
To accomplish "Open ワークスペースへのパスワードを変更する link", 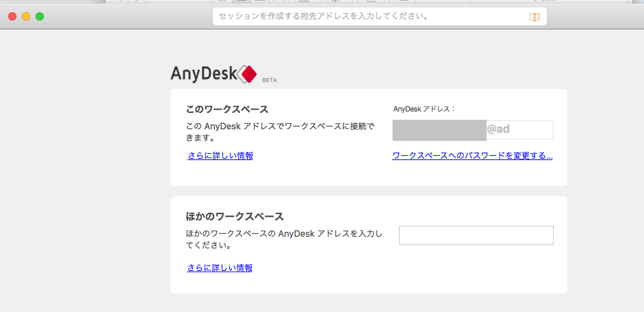I will (x=472, y=156).
